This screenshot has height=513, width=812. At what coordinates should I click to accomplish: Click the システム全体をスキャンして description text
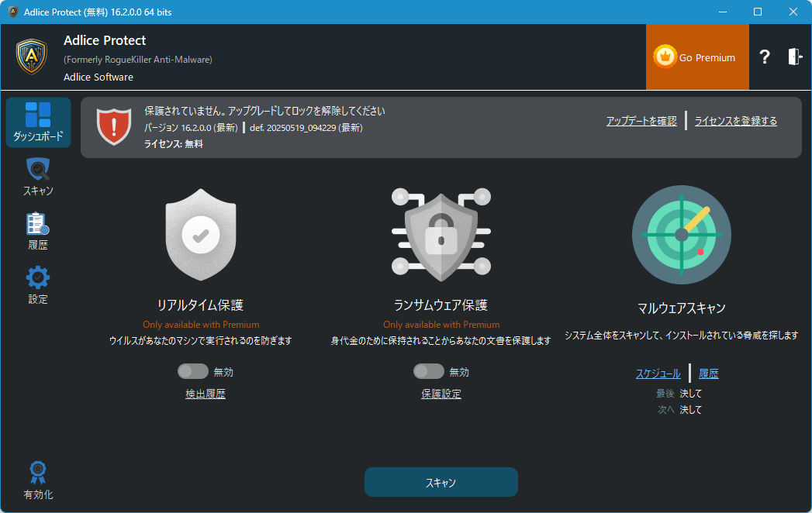682,336
